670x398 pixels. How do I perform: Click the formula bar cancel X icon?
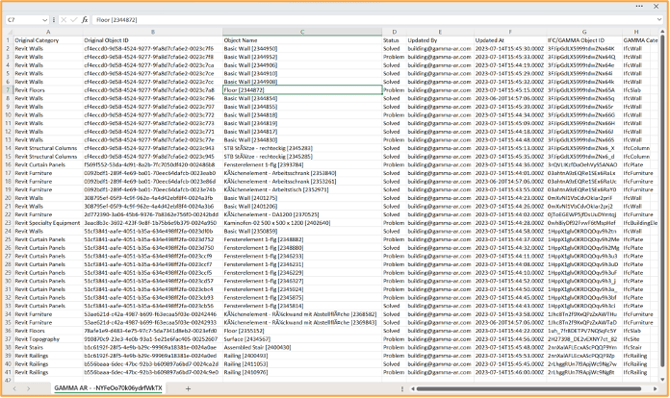64,20
